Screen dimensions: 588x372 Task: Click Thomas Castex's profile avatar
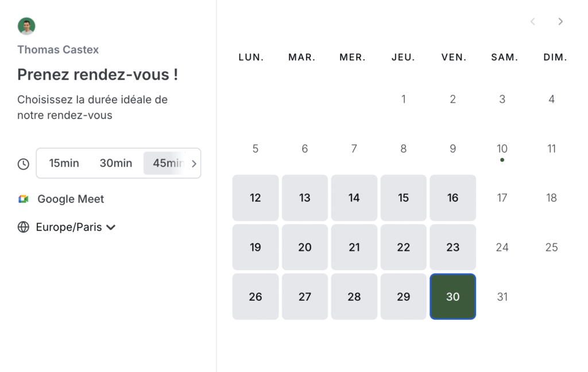(x=26, y=26)
